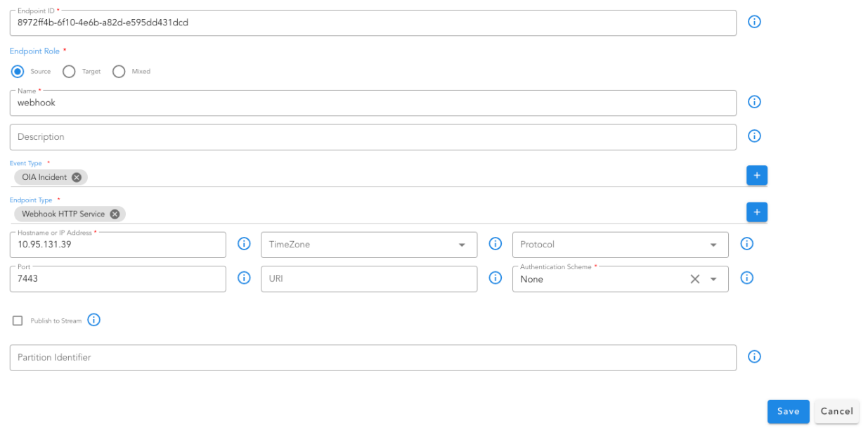868x433 pixels.
Task: Select the Source endpoint role
Action: pos(18,71)
